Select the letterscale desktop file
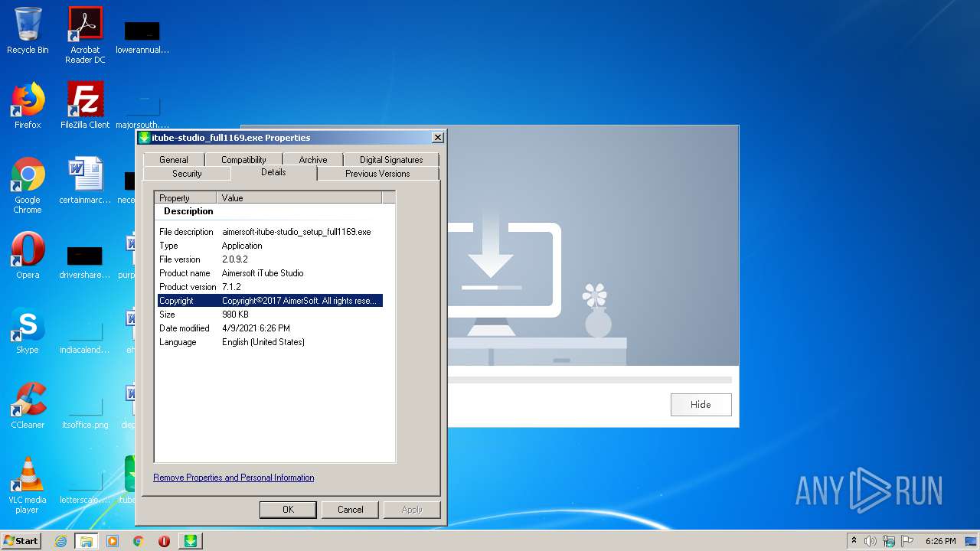Image resolution: width=980 pixels, height=551 pixels. [85, 485]
